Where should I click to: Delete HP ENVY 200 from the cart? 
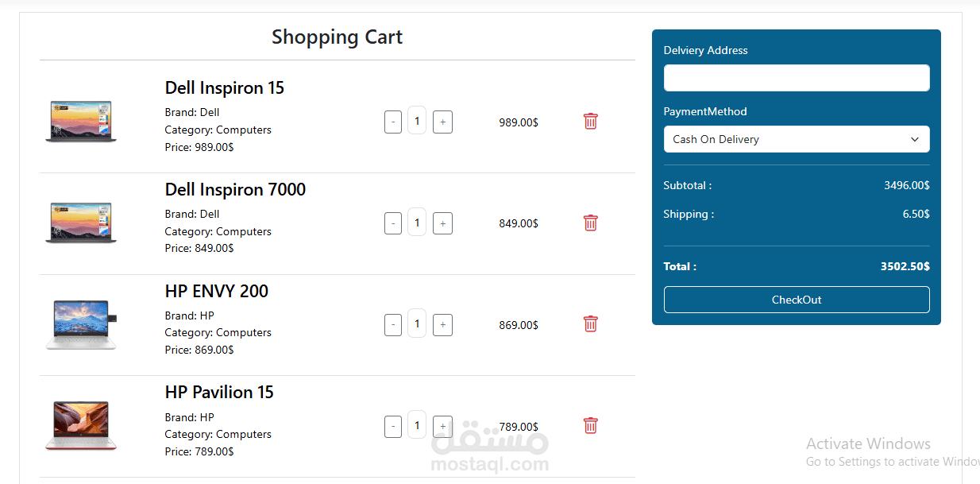(590, 323)
